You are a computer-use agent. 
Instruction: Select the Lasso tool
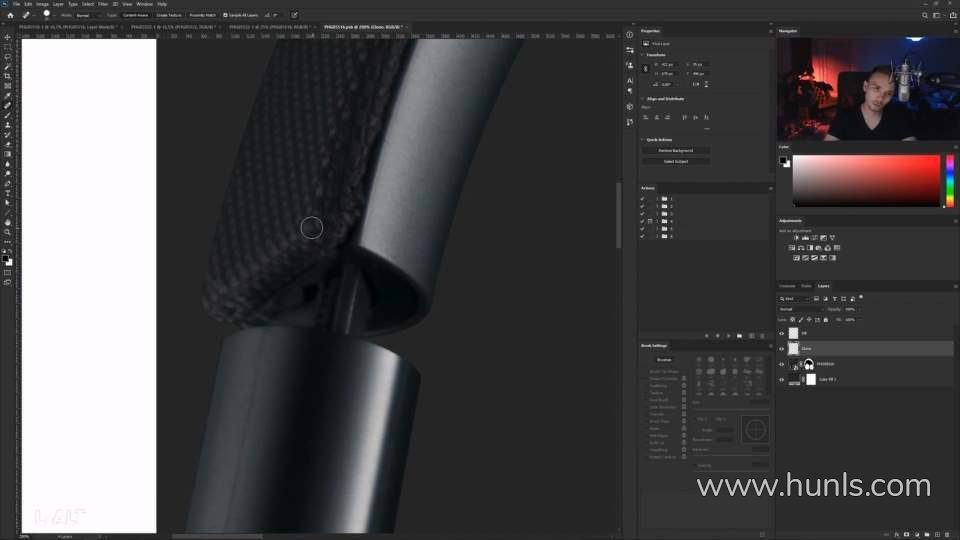[x=7, y=57]
